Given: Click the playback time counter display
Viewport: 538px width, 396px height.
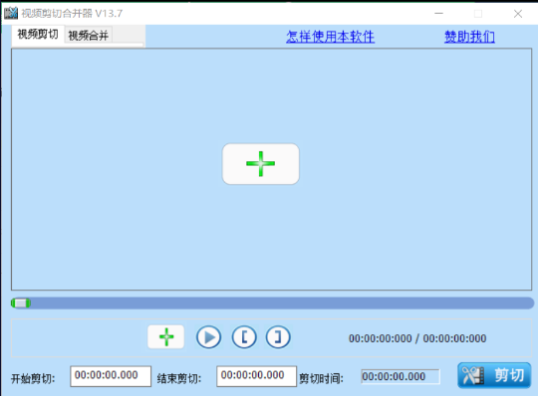Looking at the screenshot, I should click(x=417, y=338).
